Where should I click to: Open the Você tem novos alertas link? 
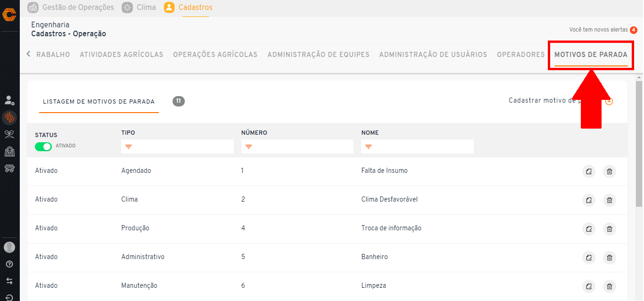coord(599,30)
